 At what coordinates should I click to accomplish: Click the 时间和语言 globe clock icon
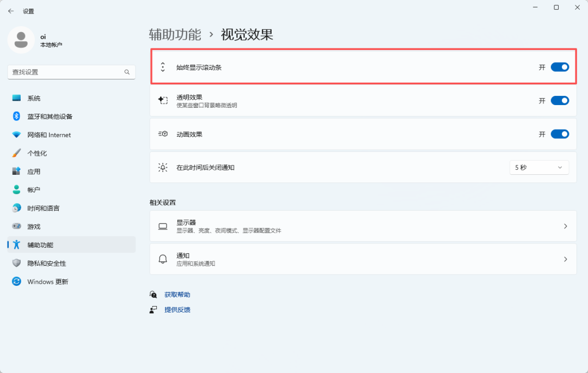pyautogui.click(x=16, y=208)
